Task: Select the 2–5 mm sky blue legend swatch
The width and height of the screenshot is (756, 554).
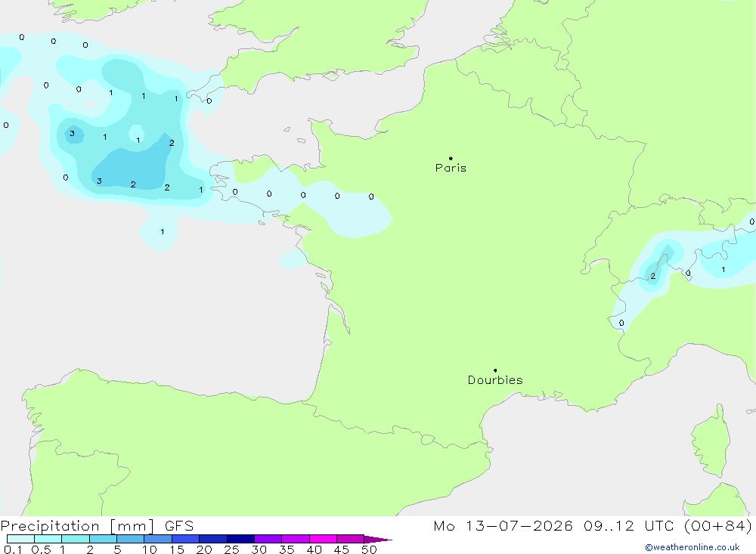Action: coord(103,539)
